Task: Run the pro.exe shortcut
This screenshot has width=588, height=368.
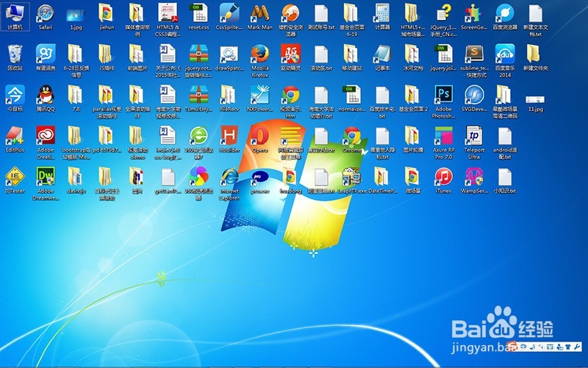Action: tap(260, 180)
